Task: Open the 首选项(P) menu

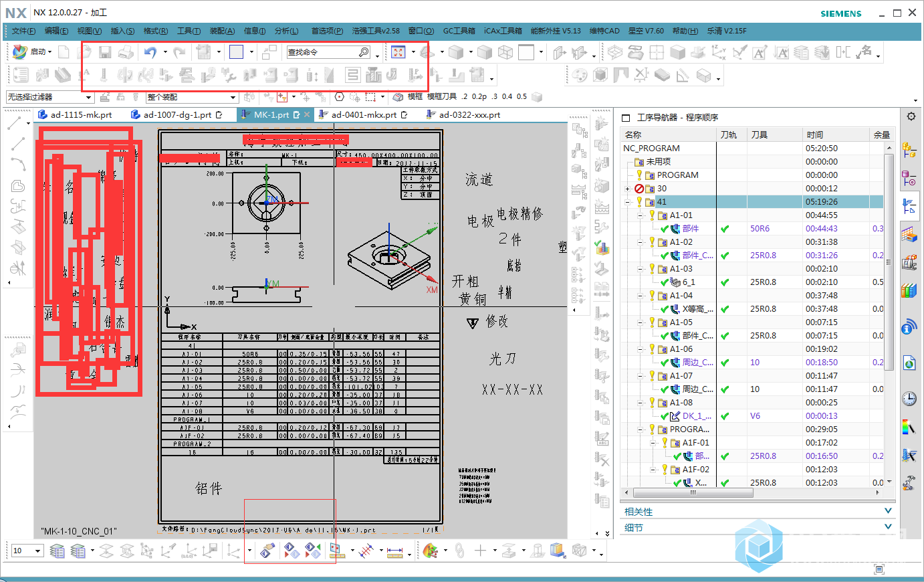Action: coord(327,31)
